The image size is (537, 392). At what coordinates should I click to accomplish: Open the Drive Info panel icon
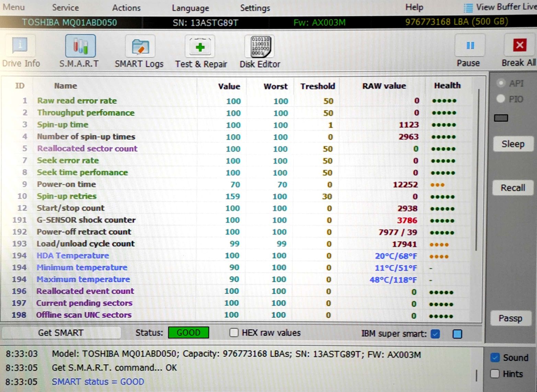point(20,46)
